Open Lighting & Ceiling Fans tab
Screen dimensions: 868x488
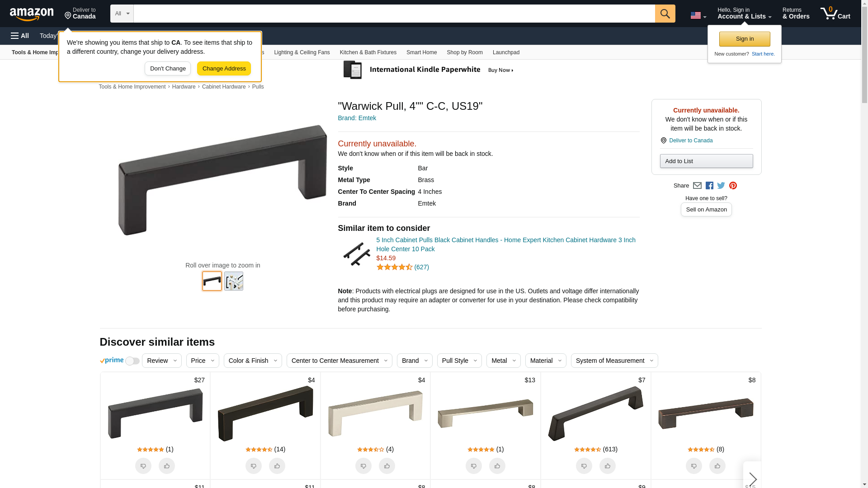click(302, 52)
